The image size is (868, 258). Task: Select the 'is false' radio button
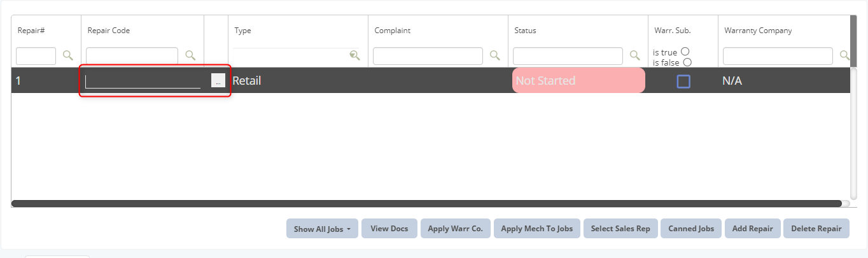(687, 62)
